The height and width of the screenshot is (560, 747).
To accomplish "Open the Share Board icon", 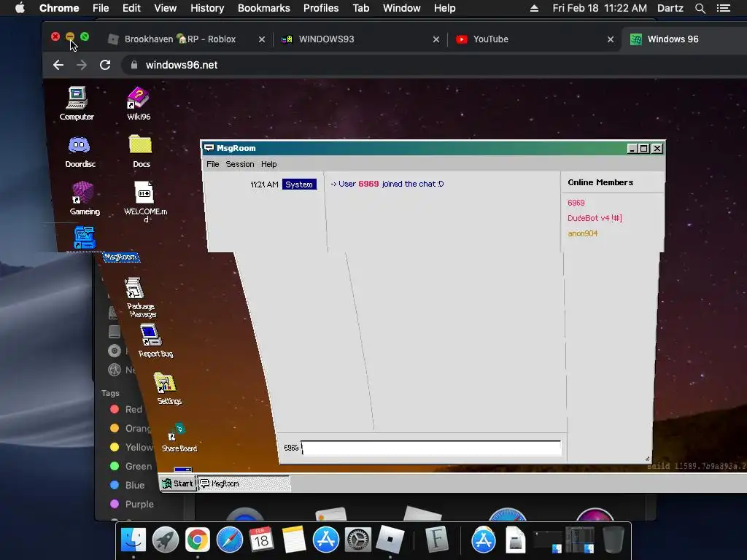I will click(179, 437).
